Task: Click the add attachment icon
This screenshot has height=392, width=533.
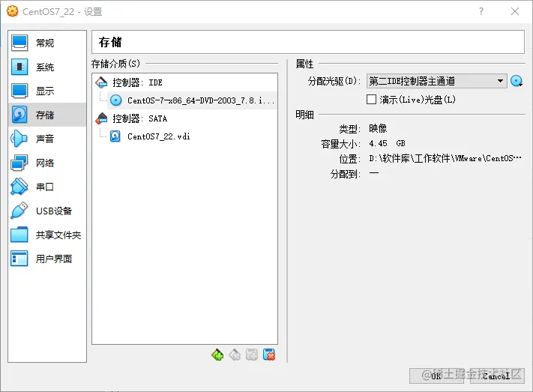Action: (x=252, y=355)
